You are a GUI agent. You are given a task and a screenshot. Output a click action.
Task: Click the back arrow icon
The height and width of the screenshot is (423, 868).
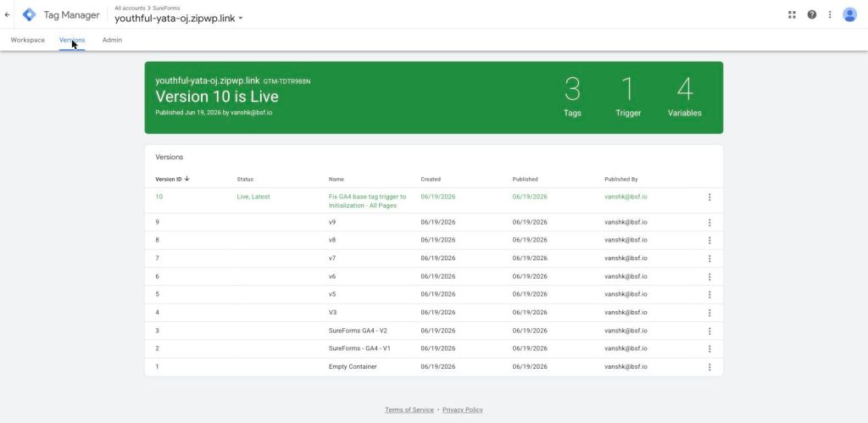click(7, 15)
